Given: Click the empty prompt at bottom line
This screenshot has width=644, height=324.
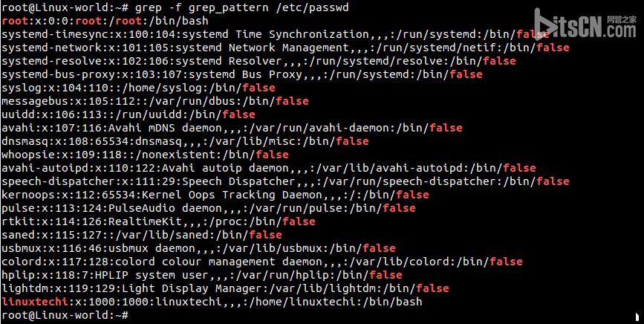Looking at the screenshot, I should (65, 315).
